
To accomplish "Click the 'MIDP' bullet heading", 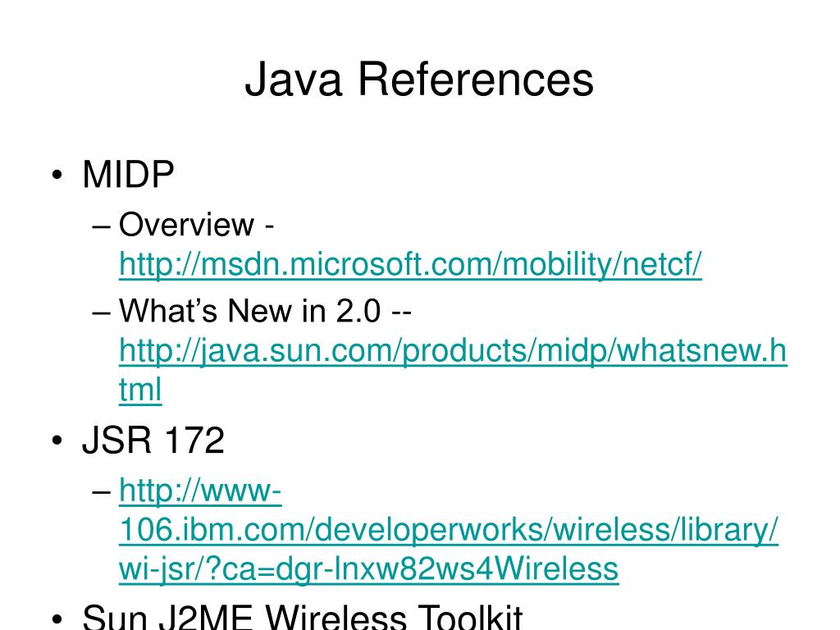I will tap(128, 174).
